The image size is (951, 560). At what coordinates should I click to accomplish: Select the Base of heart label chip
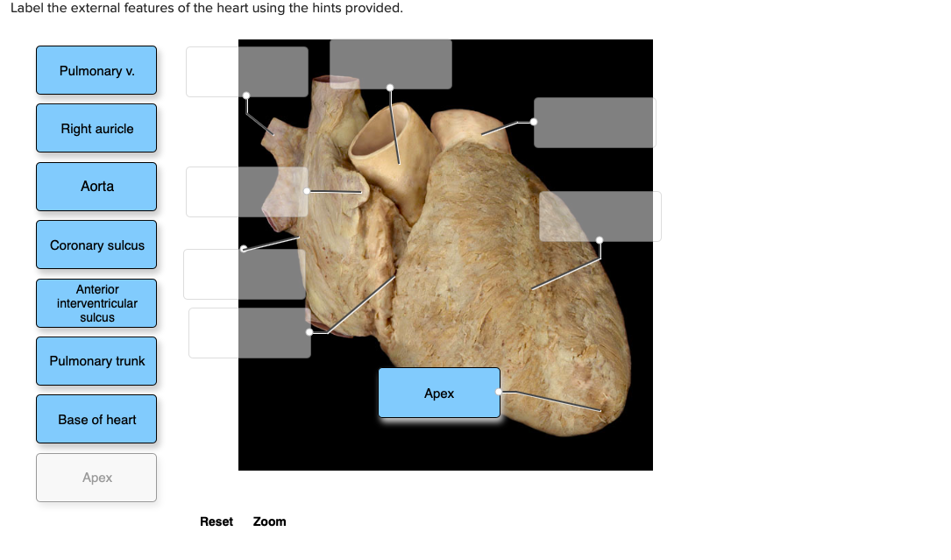(x=96, y=419)
